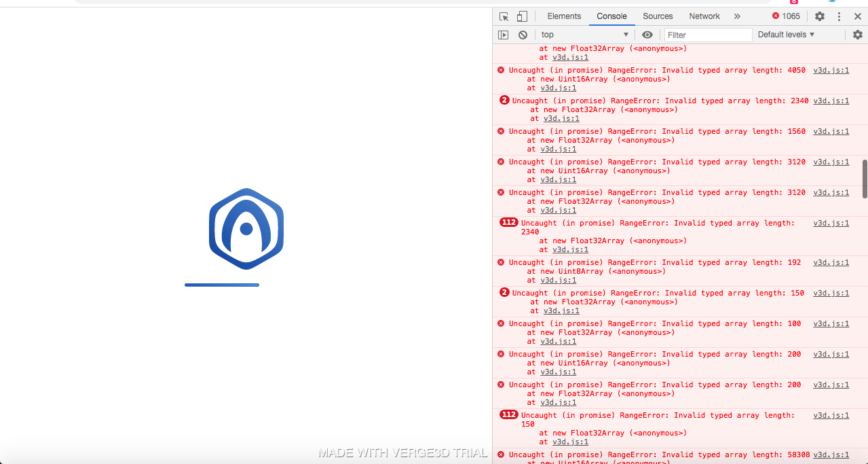The height and width of the screenshot is (464, 868).
Task: Click the 2 repeat badge on the 2340 error
Action: pos(504,101)
